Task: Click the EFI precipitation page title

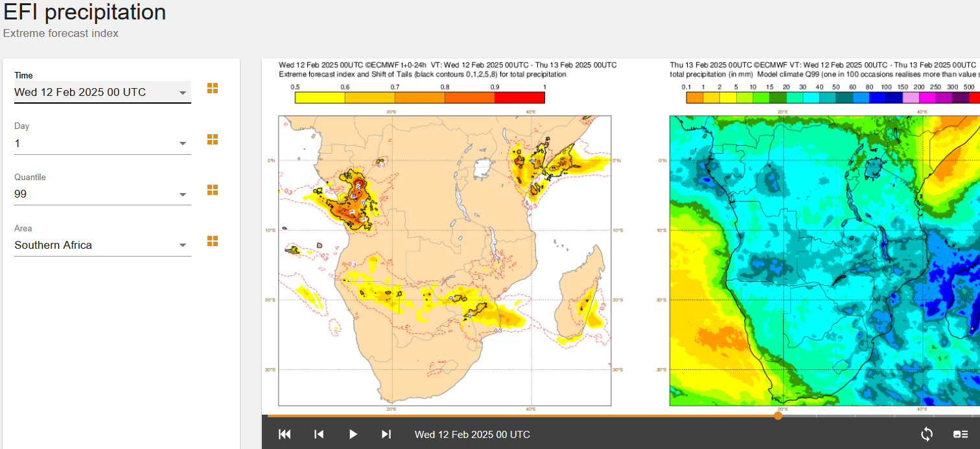Action: click(85, 12)
